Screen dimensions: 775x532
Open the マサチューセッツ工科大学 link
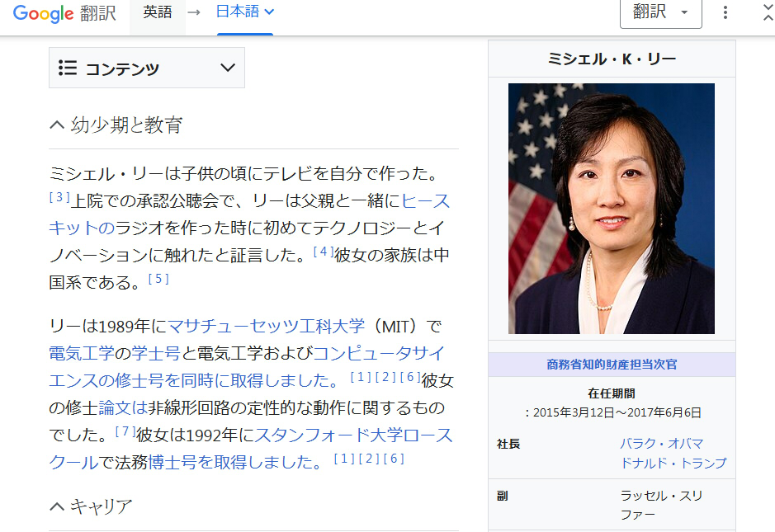click(x=267, y=326)
